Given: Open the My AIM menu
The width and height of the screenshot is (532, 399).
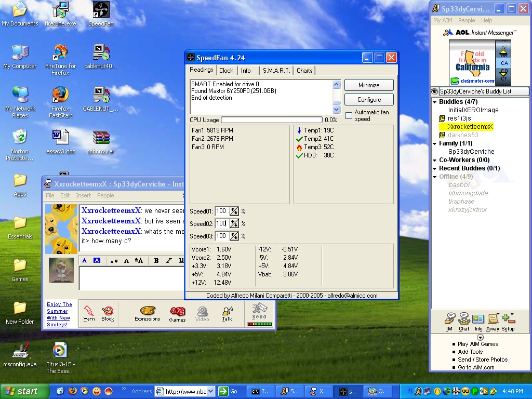Looking at the screenshot, I should pos(443,20).
